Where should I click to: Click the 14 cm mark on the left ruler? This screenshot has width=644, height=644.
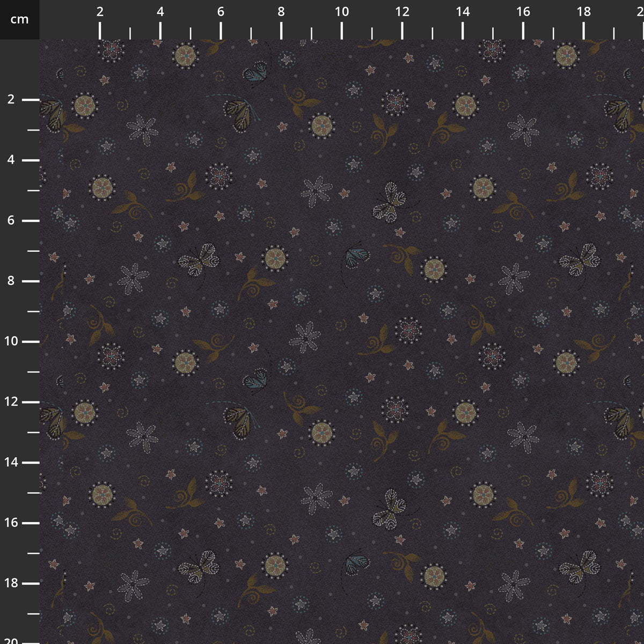coord(11,463)
